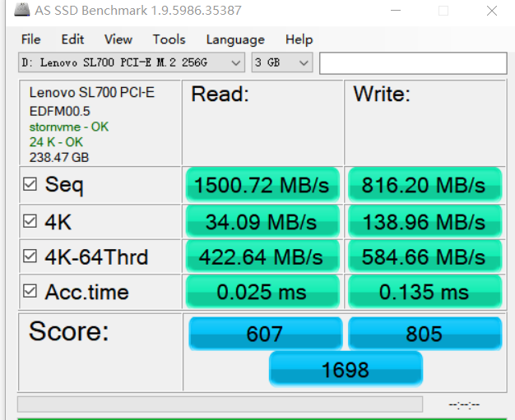Screen dimensions: 515x420
Task: Click the write score 805
Action: click(425, 334)
